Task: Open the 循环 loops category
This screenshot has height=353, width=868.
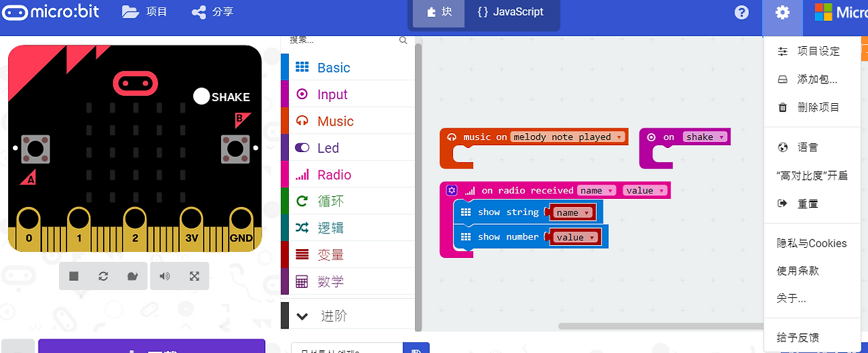Action: (x=347, y=202)
